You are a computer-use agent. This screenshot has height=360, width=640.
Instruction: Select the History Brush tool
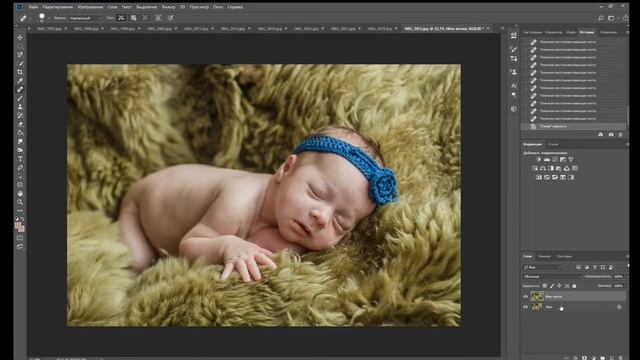click(x=20, y=116)
